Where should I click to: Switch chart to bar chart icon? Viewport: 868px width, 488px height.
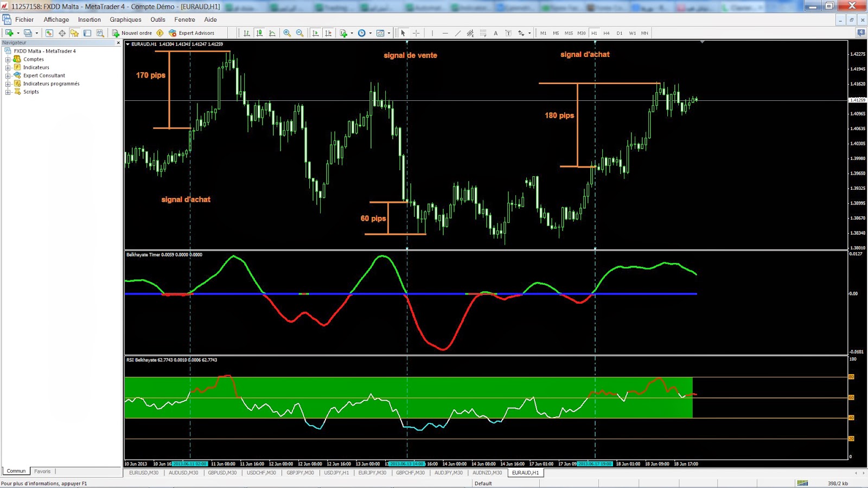247,33
